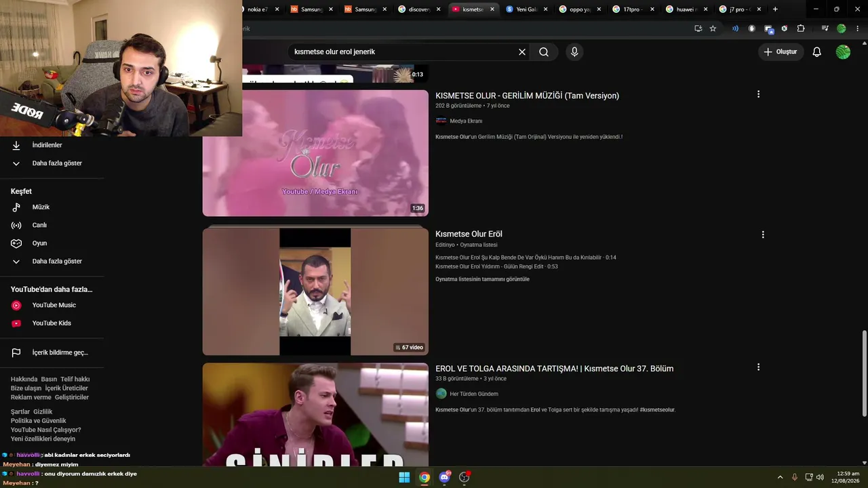Open the 67 video playlist thumbnail
Image resolution: width=868 pixels, height=488 pixels.
tap(315, 291)
